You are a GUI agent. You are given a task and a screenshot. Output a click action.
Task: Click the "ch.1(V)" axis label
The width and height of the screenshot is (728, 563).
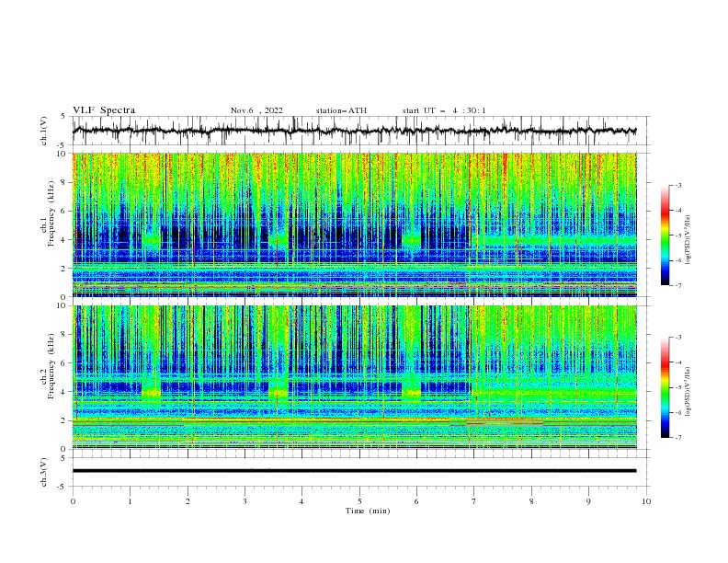tap(44, 131)
